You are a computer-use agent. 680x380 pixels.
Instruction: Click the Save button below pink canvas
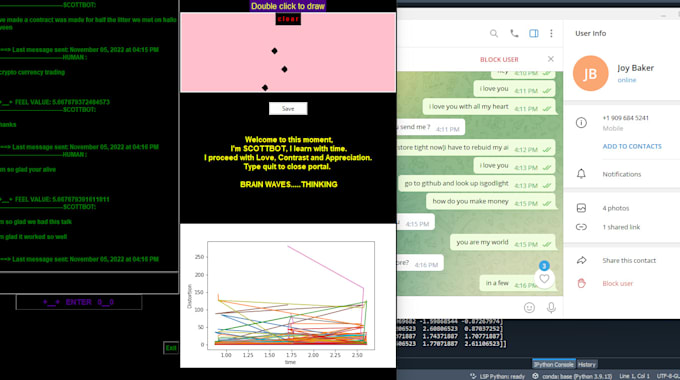pyautogui.click(x=288, y=108)
